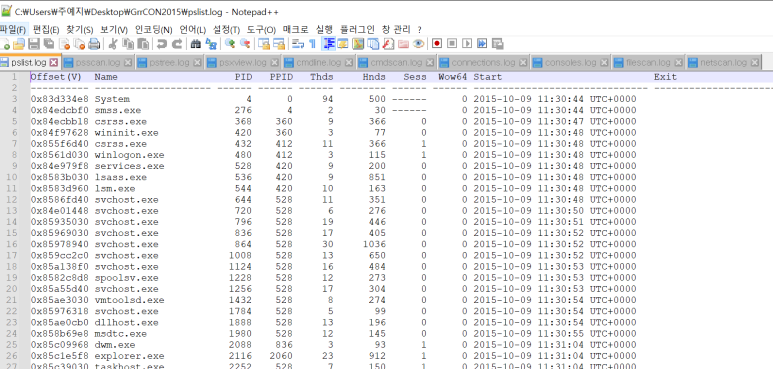Open the 파일(F) menu

click(x=12, y=30)
